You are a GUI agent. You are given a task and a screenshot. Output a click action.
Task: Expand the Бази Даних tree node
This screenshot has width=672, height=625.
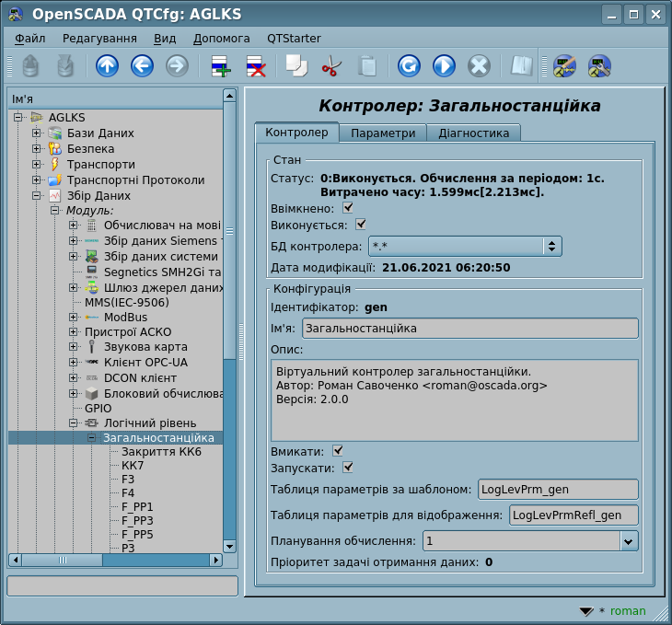[36, 133]
